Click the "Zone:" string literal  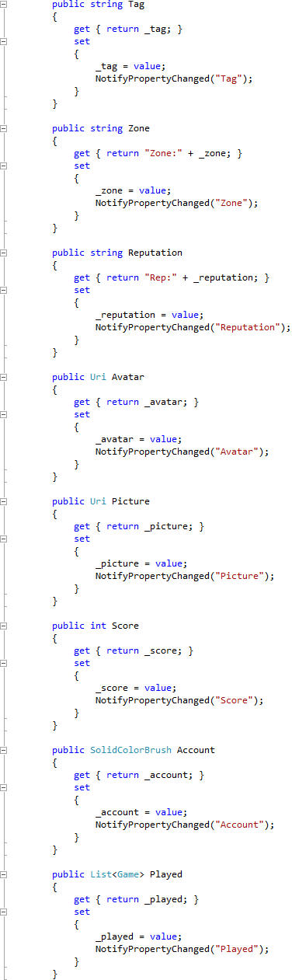(164, 153)
